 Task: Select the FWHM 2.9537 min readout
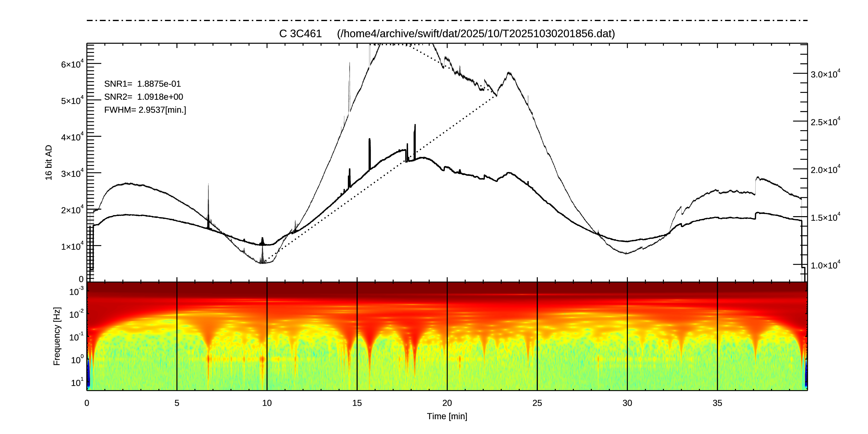(145, 110)
